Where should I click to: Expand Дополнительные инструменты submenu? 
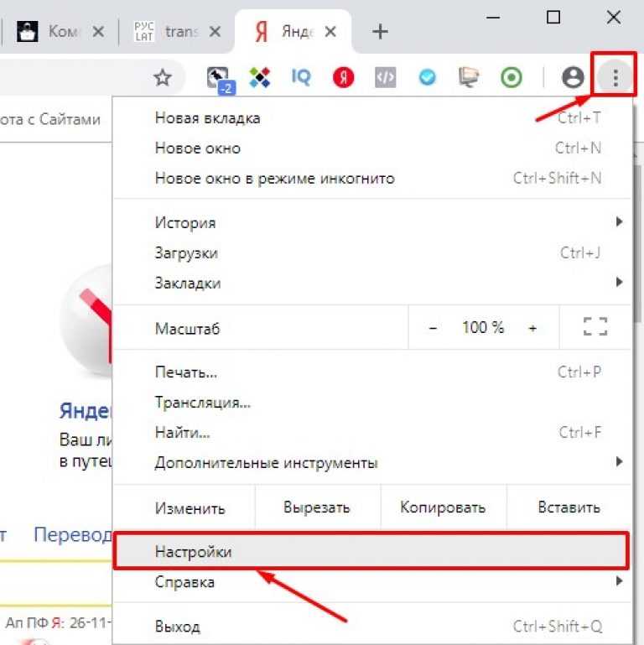click(372, 462)
